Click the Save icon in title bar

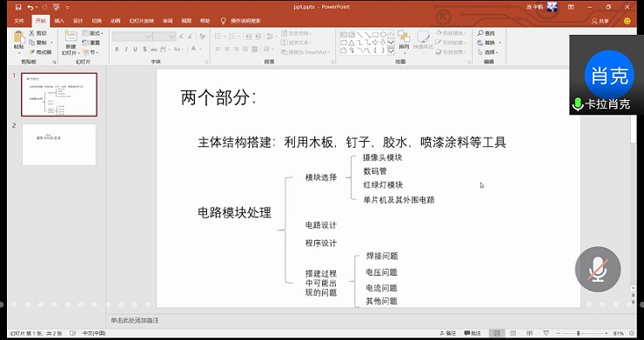point(17,7)
